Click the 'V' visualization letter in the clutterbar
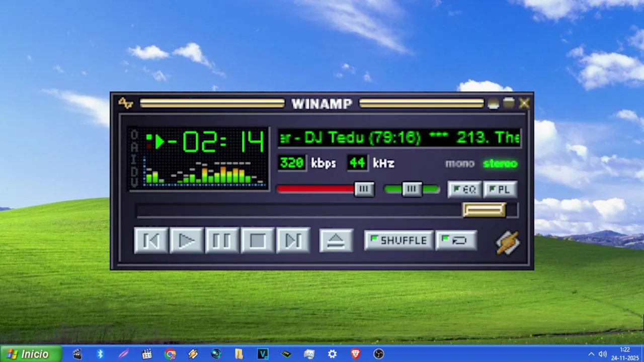The height and width of the screenshot is (362, 644). point(134,183)
